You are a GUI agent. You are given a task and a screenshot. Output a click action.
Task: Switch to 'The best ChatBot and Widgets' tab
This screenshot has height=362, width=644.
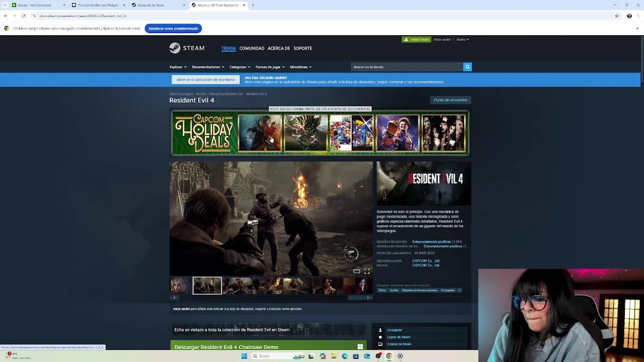pyautogui.click(x=98, y=5)
